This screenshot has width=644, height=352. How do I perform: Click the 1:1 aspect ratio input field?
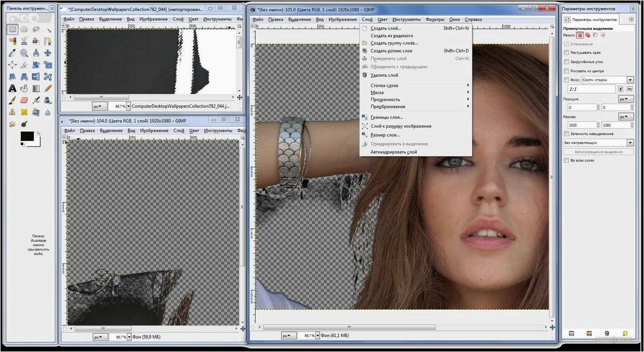(591, 89)
